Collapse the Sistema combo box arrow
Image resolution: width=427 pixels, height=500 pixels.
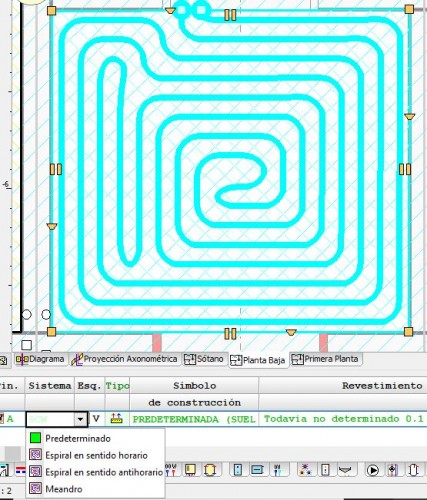(80, 419)
